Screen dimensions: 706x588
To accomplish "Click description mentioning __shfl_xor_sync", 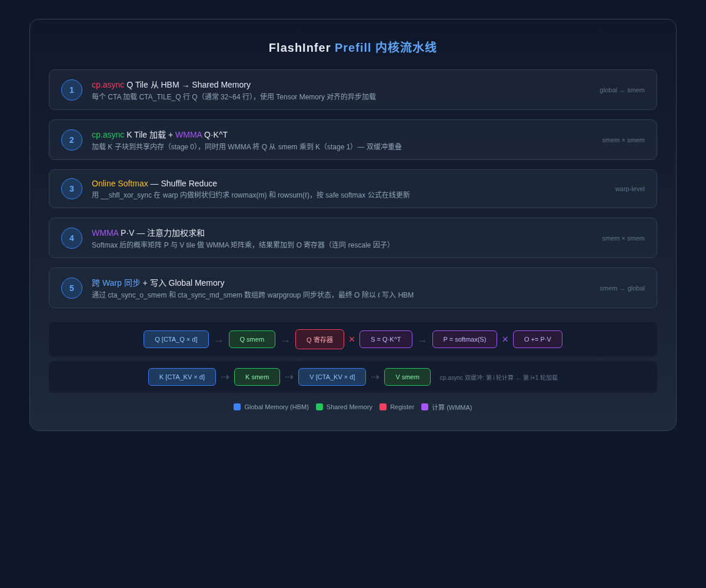I will (x=251, y=195).
